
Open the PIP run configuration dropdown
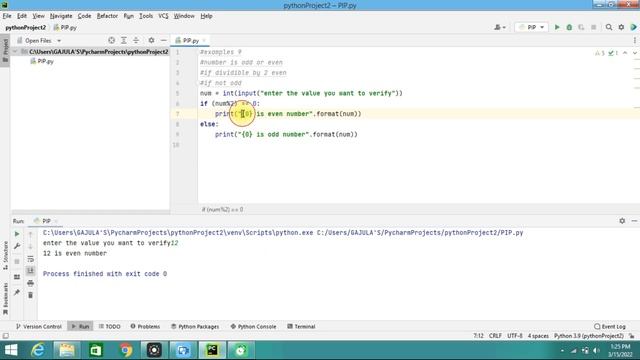(x=531, y=27)
